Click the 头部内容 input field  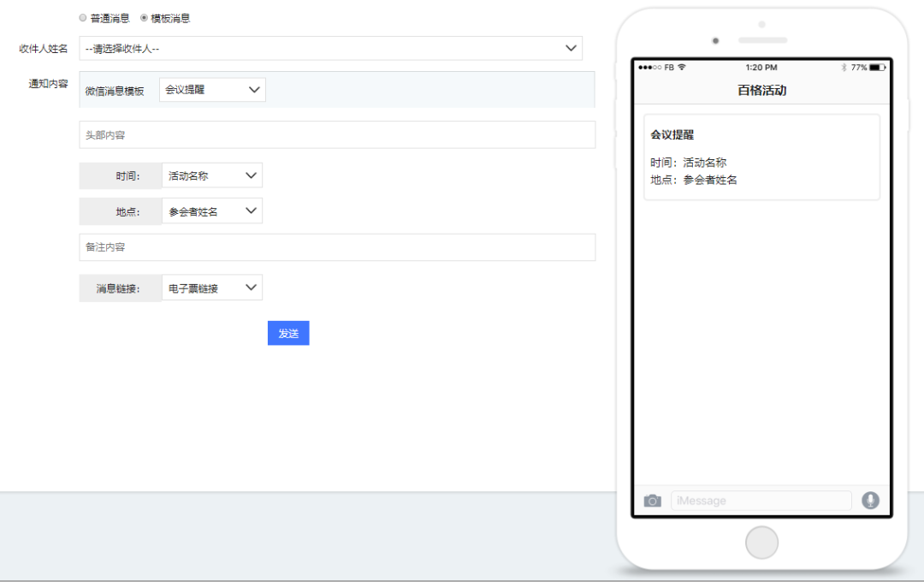click(x=337, y=135)
